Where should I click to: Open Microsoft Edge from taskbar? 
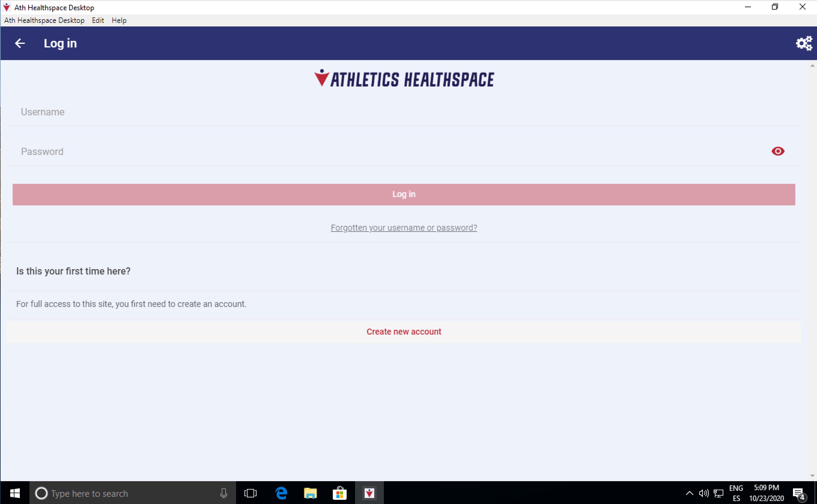pyautogui.click(x=281, y=493)
